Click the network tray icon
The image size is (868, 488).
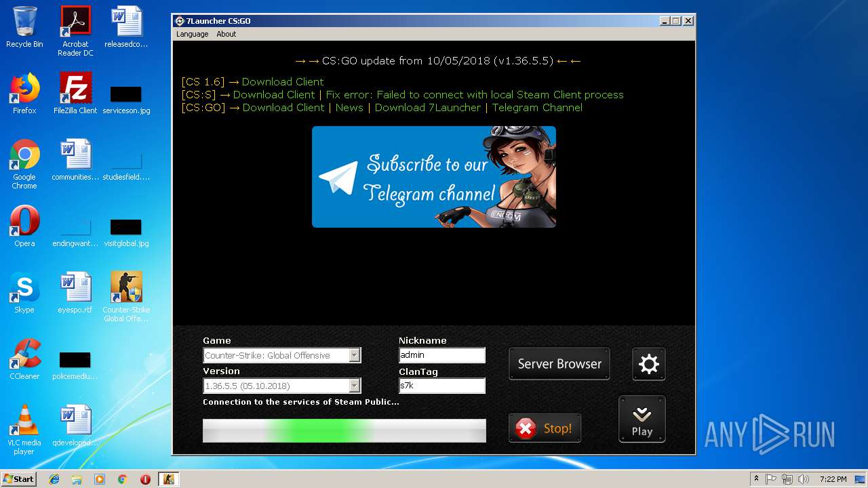click(787, 479)
